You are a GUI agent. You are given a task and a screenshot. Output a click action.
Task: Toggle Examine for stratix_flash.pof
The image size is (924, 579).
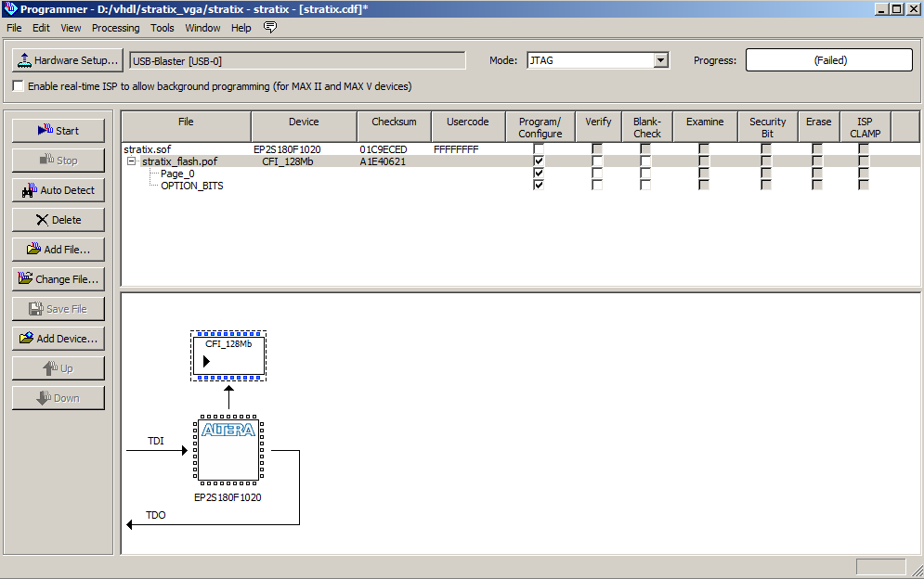pyautogui.click(x=704, y=161)
